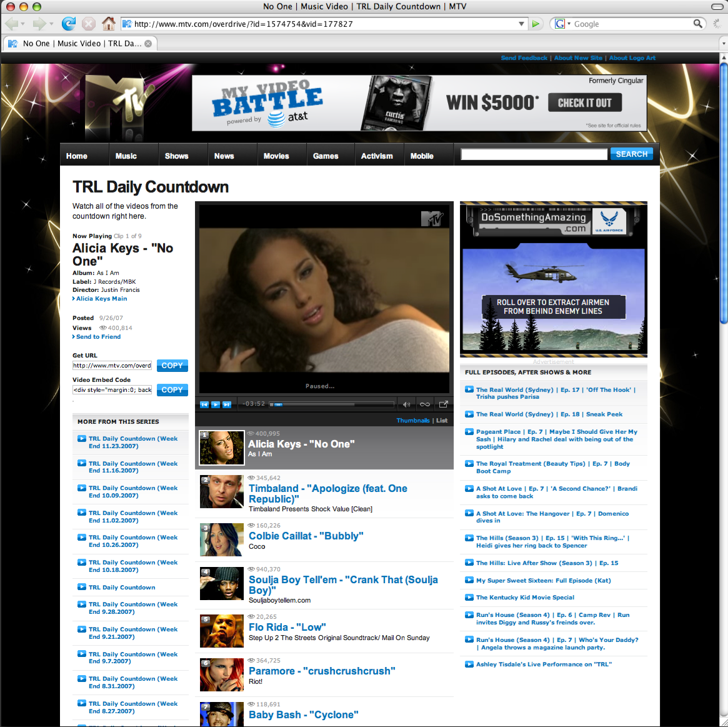Toggle the loop/link icon in player

425,404
